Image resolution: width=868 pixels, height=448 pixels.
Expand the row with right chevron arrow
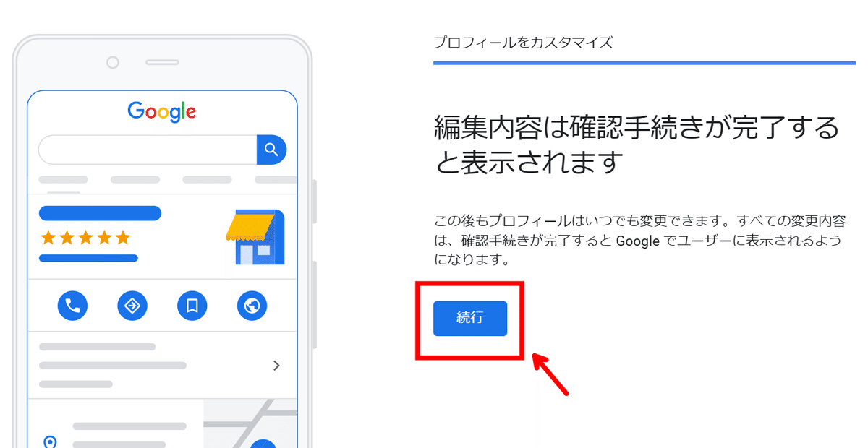tap(162, 366)
